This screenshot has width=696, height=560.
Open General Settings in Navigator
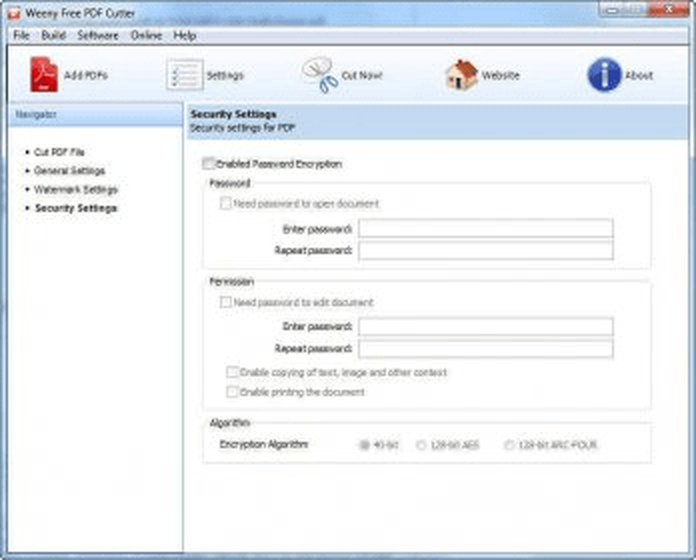70,171
